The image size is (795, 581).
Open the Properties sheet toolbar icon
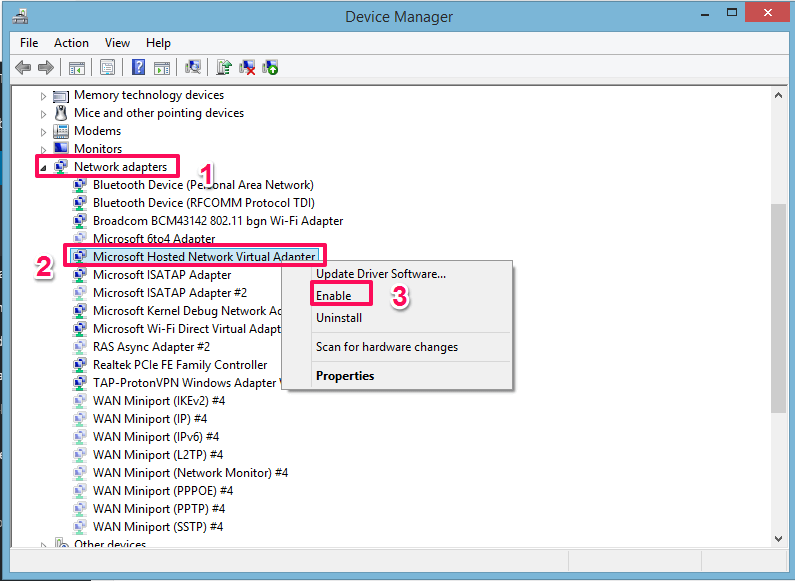(x=107, y=67)
